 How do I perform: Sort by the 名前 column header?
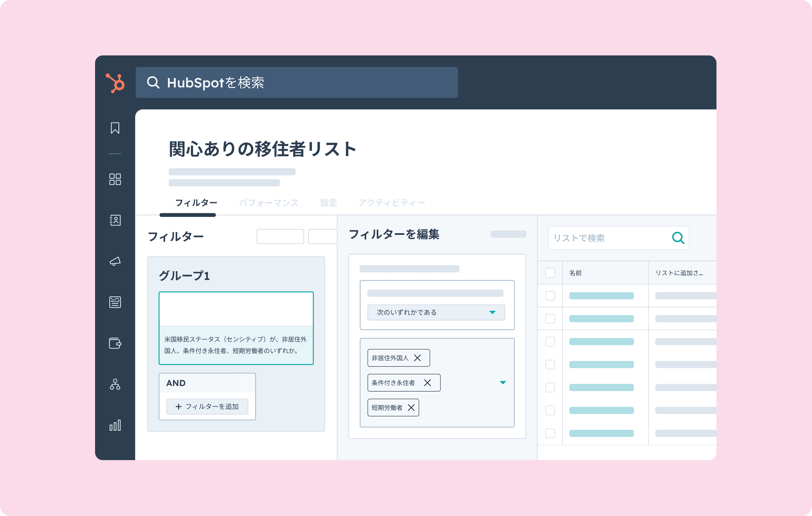pos(576,273)
